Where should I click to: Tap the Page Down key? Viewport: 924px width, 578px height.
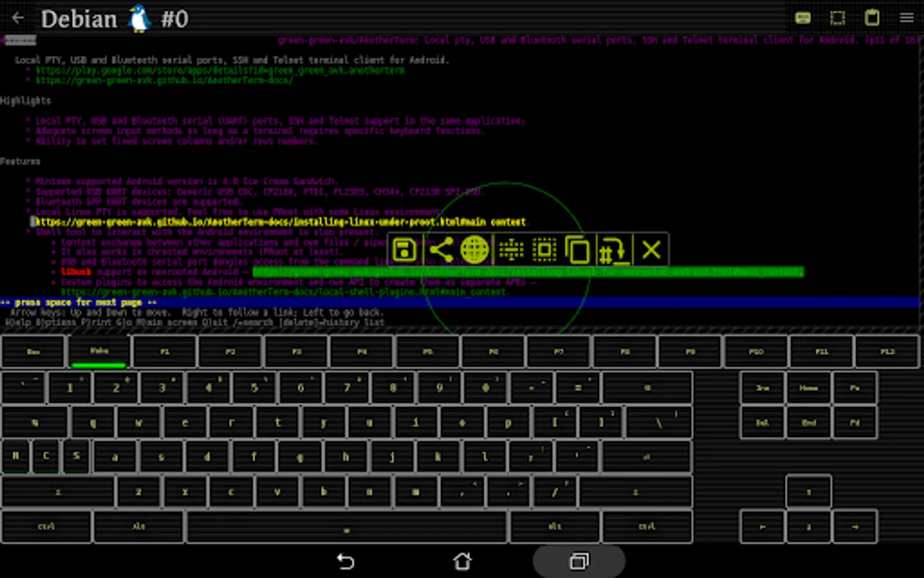(x=855, y=423)
